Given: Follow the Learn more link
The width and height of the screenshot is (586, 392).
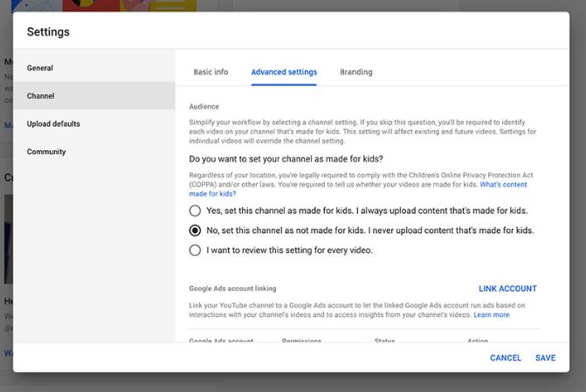Looking at the screenshot, I should pyautogui.click(x=492, y=314).
